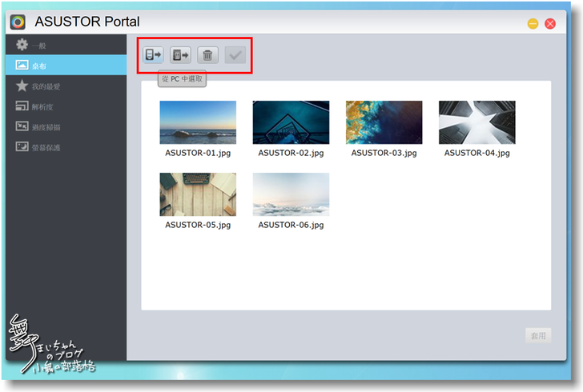Close the ASUSTOR Portal window
The width and height of the screenshot is (583, 392).
[550, 24]
